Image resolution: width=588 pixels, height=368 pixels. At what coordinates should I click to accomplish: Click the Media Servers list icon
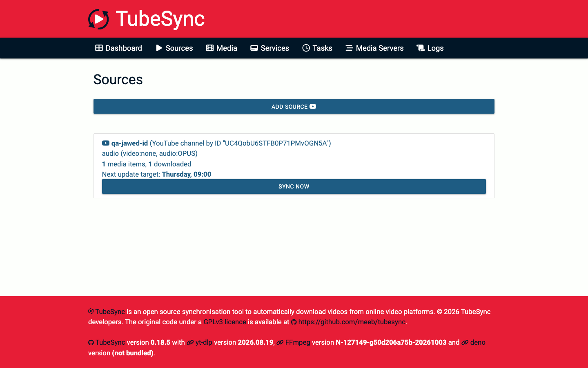pyautogui.click(x=349, y=48)
